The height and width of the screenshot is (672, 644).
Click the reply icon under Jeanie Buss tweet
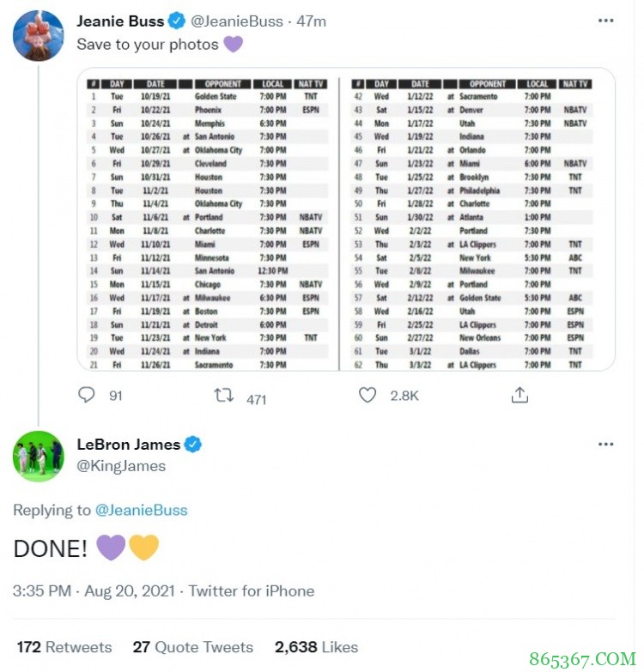click(87, 395)
